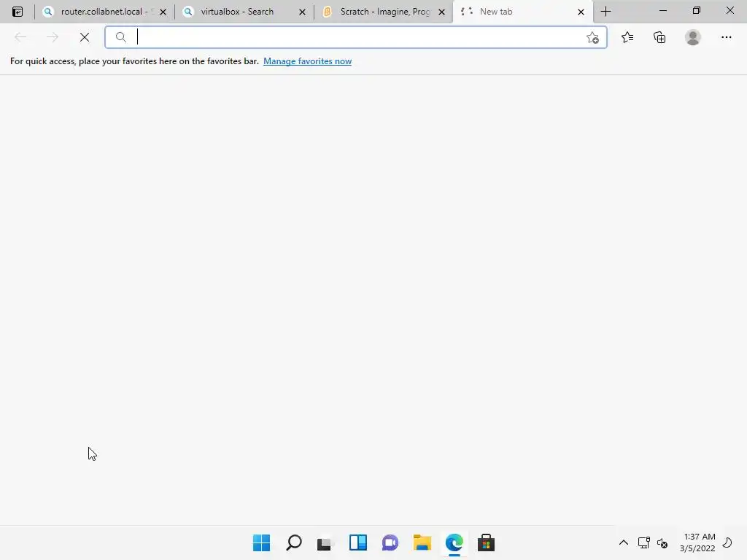Screen dimensions: 747x560
Task: Open Task View on taskbar
Action: [325, 542]
